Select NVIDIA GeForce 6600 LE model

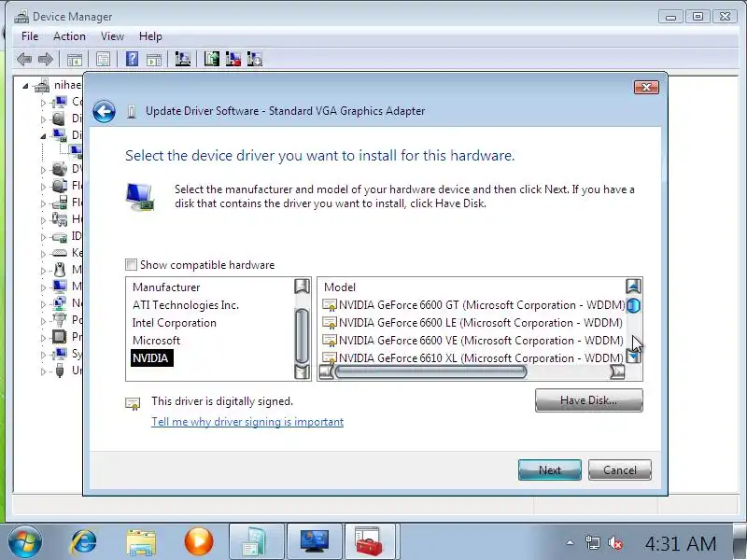472,322
